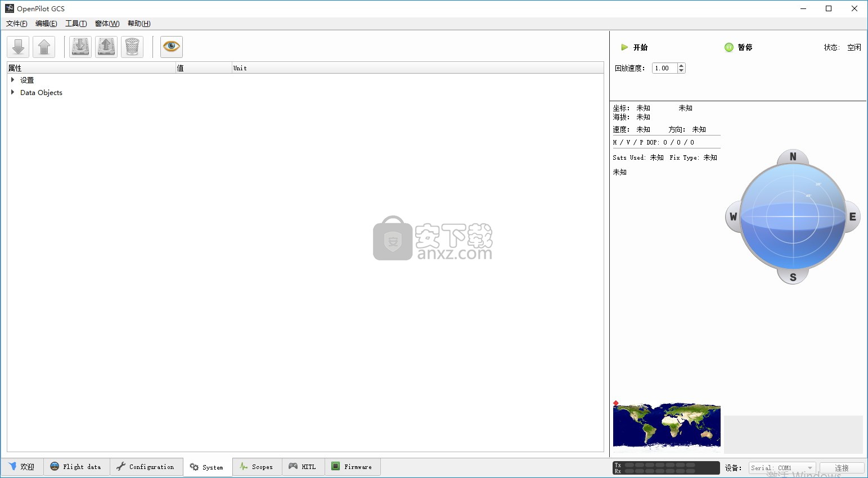Increase playback speed with up stepper arrow
Viewport: 868px width, 478px height.
(x=682, y=66)
